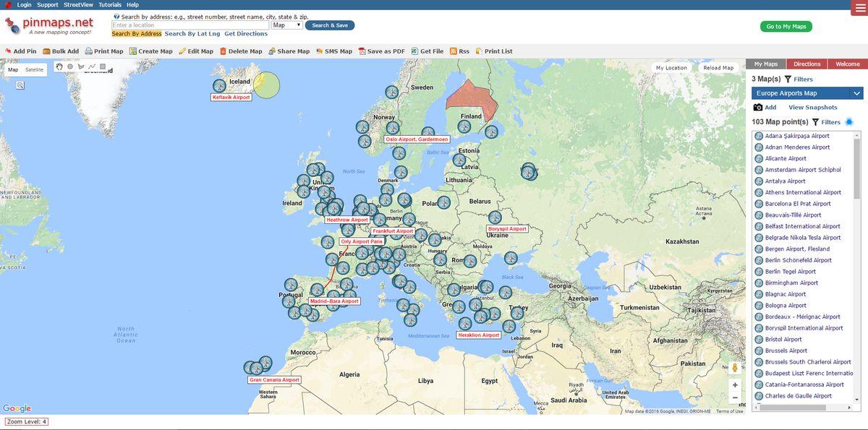868x430 pixels.
Task: Select Athens International Airport in the list
Action: click(x=803, y=192)
